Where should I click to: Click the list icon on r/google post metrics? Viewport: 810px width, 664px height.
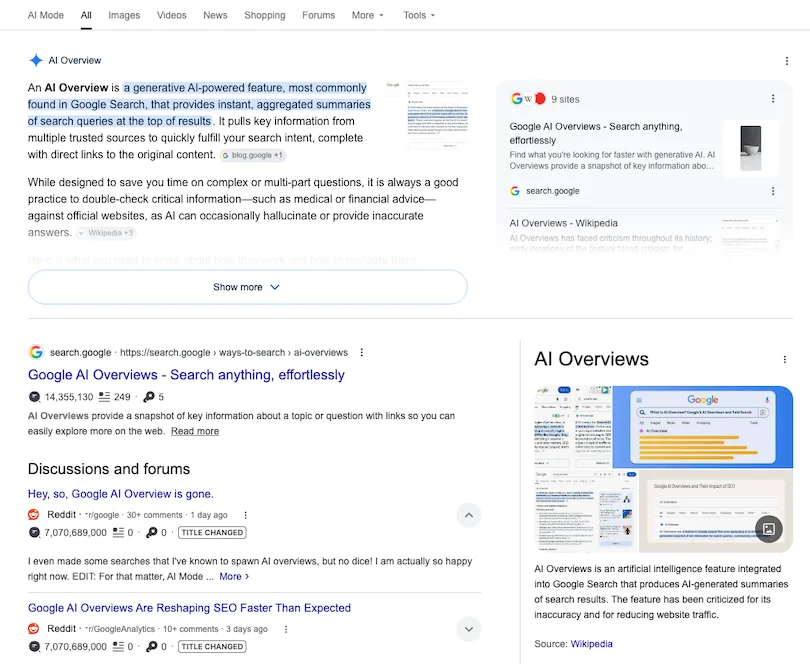point(118,532)
